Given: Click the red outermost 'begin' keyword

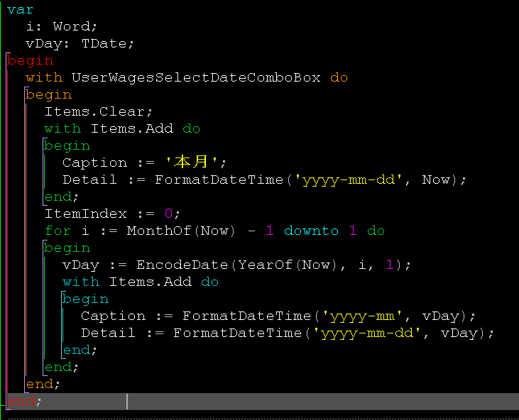Looking at the screenshot, I should coord(30,61).
